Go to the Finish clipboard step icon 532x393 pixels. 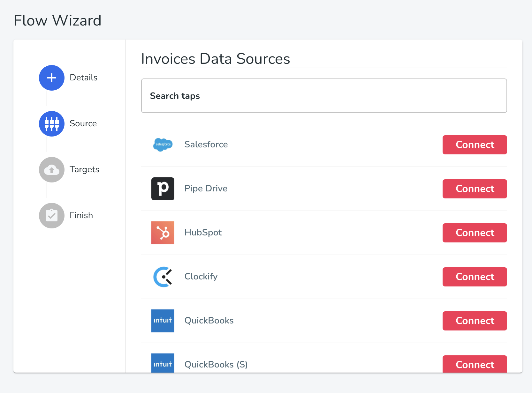pyautogui.click(x=52, y=216)
